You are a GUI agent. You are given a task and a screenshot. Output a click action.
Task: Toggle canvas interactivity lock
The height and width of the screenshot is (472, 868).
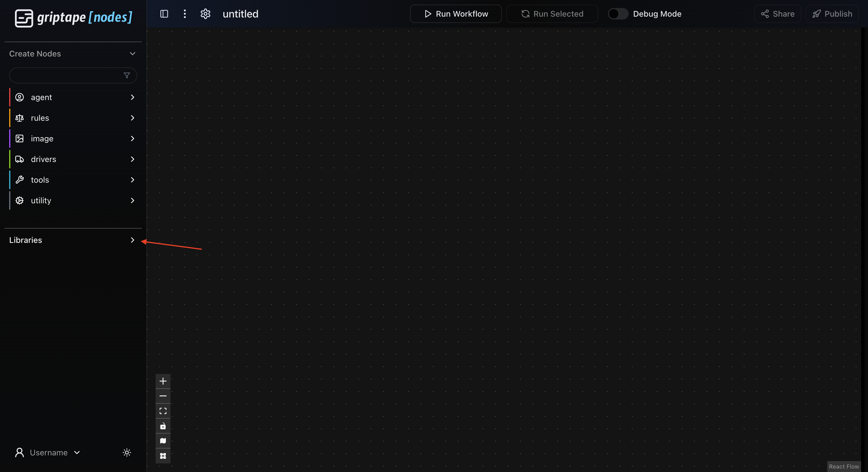pyautogui.click(x=163, y=426)
